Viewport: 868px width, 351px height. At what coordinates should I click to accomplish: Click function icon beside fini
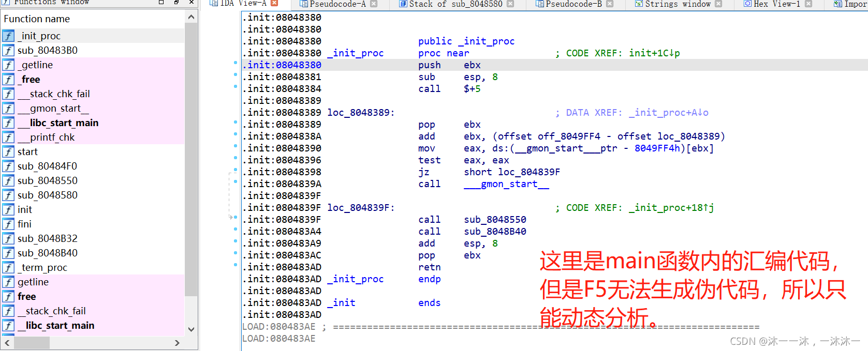pos(8,224)
